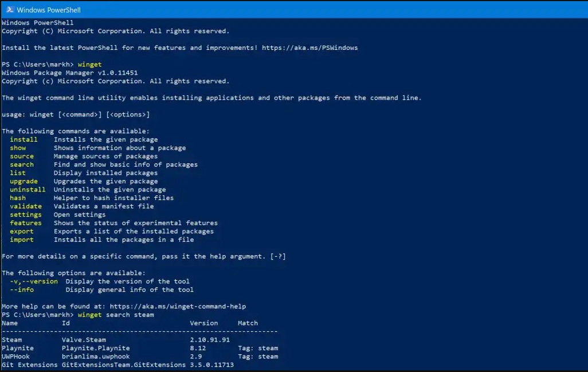Click the 'Git Extensions' name in results

point(30,365)
